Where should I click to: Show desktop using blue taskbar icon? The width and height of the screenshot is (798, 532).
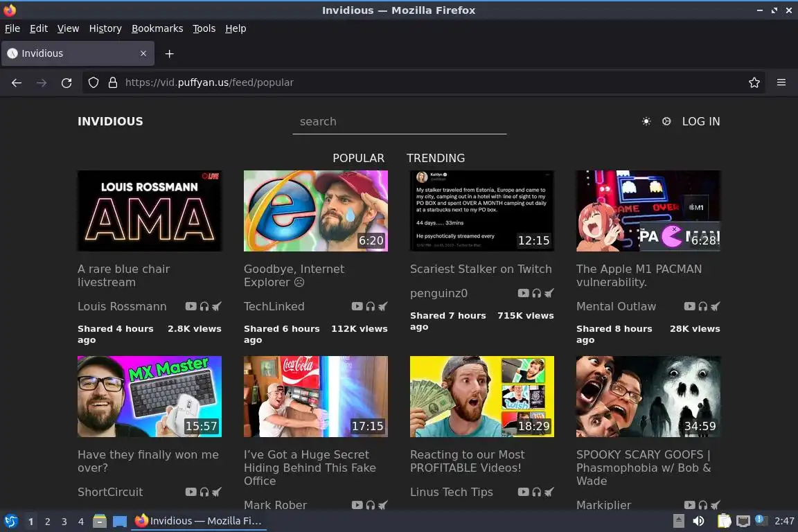coord(120,521)
